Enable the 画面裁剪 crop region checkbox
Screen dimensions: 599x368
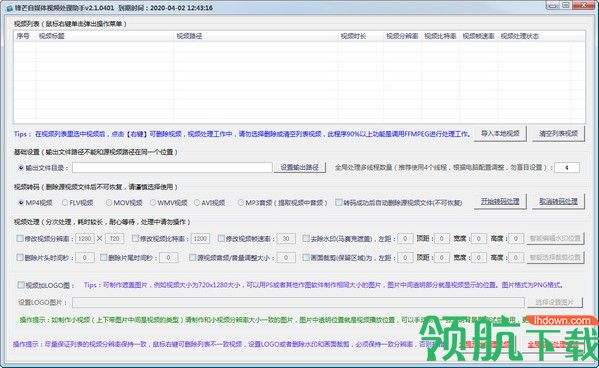[306, 258]
